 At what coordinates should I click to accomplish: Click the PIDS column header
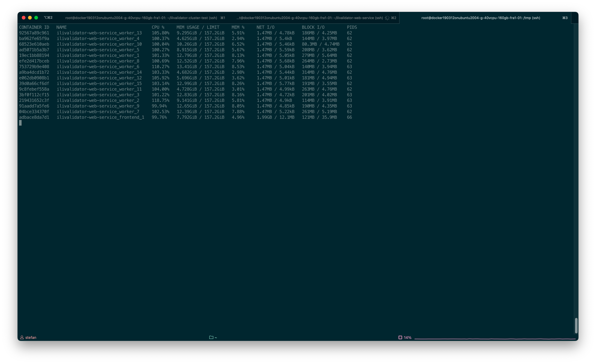tap(352, 27)
